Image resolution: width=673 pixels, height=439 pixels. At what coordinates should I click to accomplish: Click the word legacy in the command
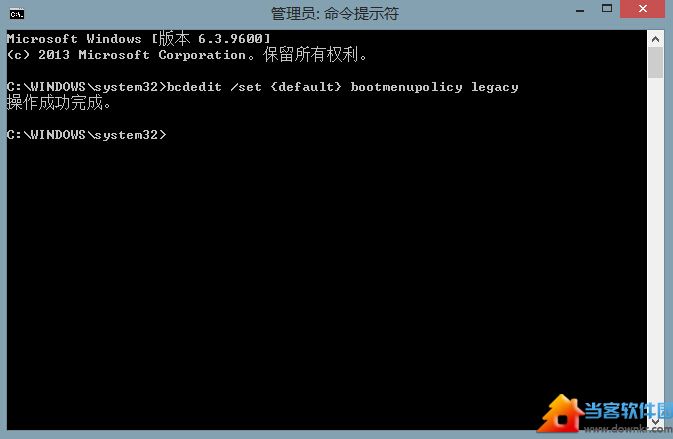(x=494, y=88)
